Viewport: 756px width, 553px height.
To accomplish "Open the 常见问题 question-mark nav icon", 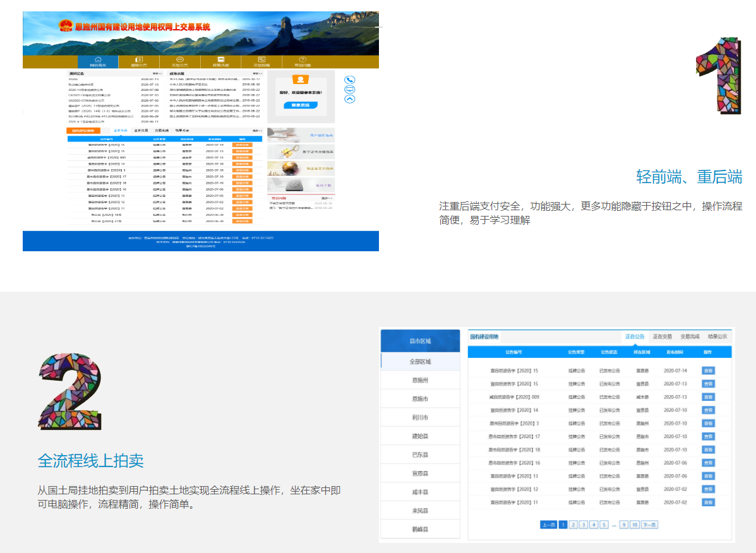I will tap(303, 61).
